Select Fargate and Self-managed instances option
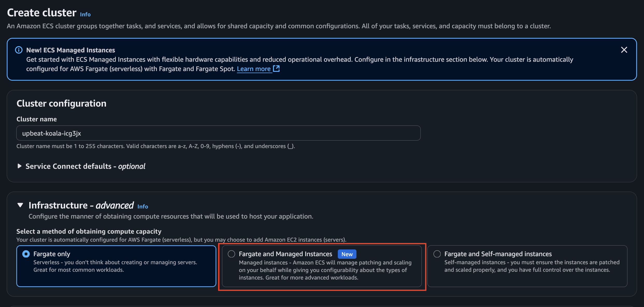 (x=437, y=254)
